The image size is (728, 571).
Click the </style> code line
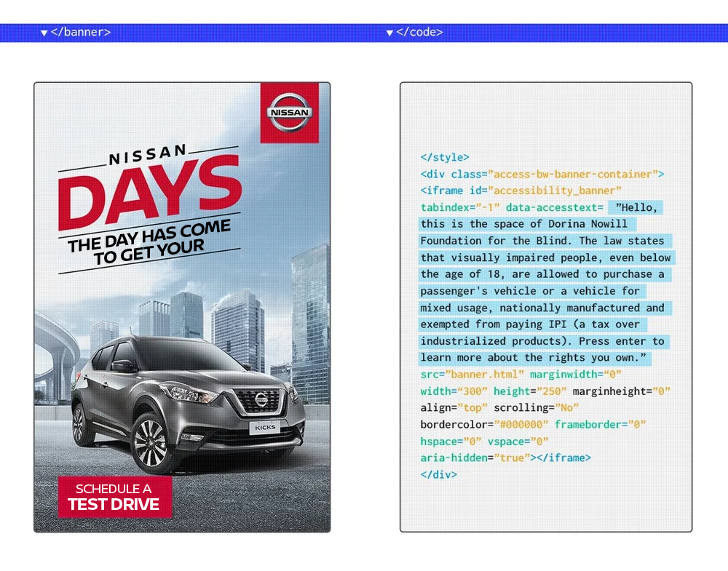pos(445,157)
